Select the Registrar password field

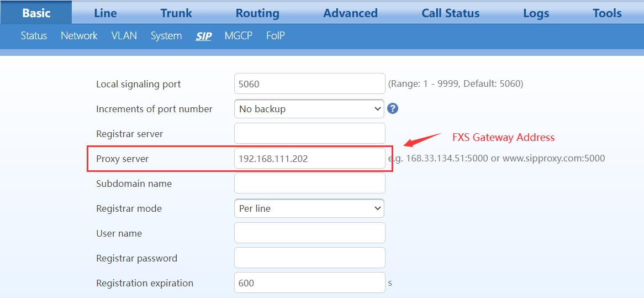point(309,258)
